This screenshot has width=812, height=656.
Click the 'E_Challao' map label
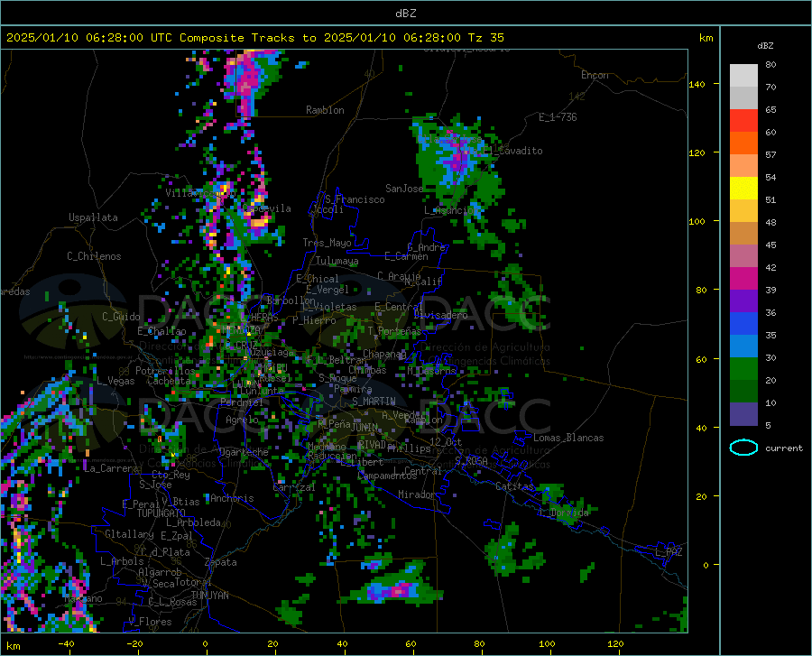click(x=161, y=331)
